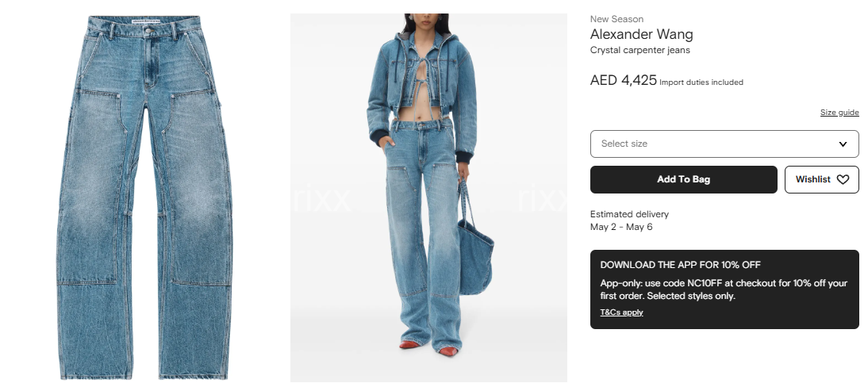This screenshot has width=868, height=387.
Task: Click the May 2 - May 6 delivery dates
Action: point(621,227)
